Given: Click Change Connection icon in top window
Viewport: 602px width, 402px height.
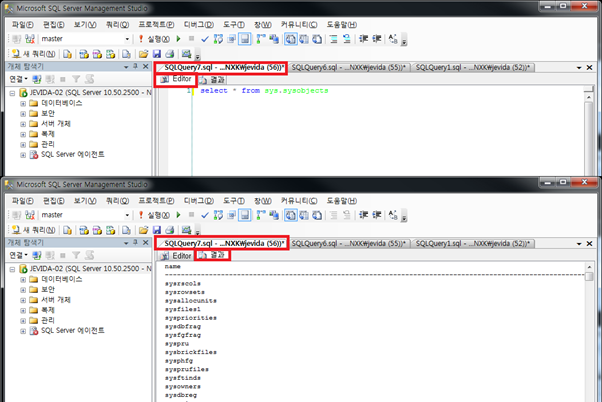Looking at the screenshot, I should click(30, 39).
